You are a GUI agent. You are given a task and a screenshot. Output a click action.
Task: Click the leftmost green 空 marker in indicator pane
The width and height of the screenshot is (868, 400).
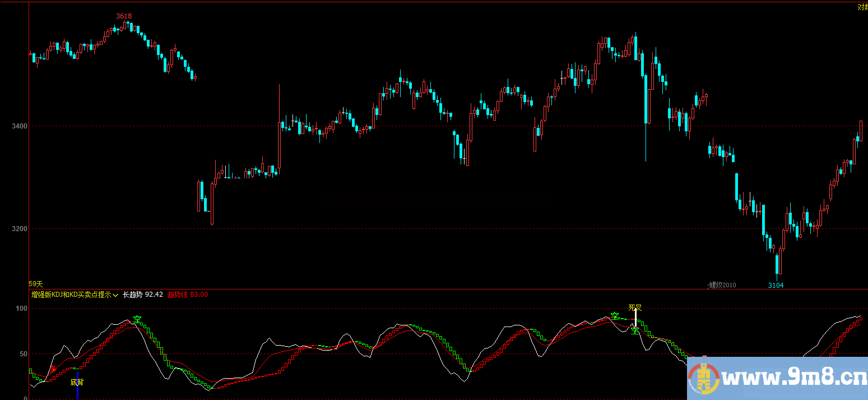coord(137,319)
